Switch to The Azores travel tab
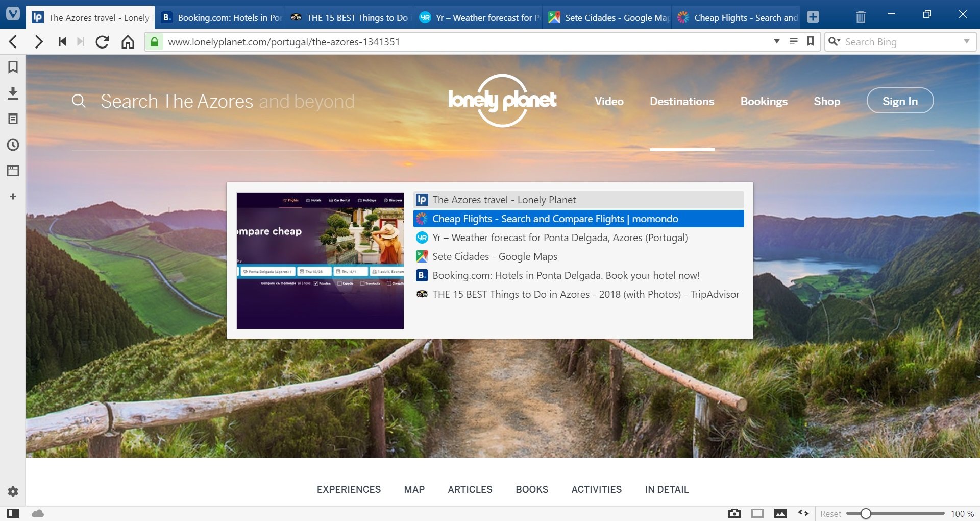This screenshot has width=980, height=521. [91, 17]
